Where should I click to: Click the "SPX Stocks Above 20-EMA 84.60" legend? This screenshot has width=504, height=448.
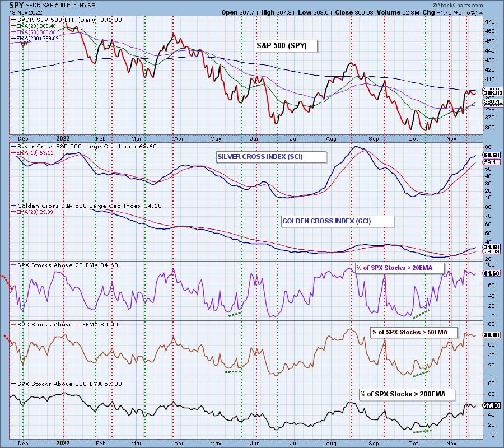(x=64, y=265)
